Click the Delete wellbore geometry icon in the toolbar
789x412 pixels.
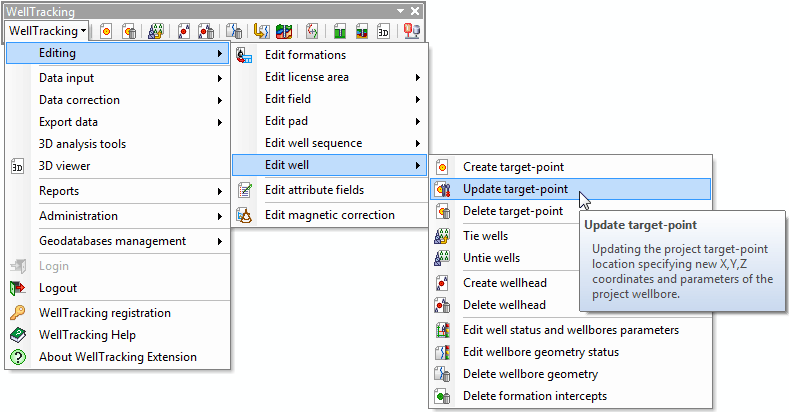233,31
